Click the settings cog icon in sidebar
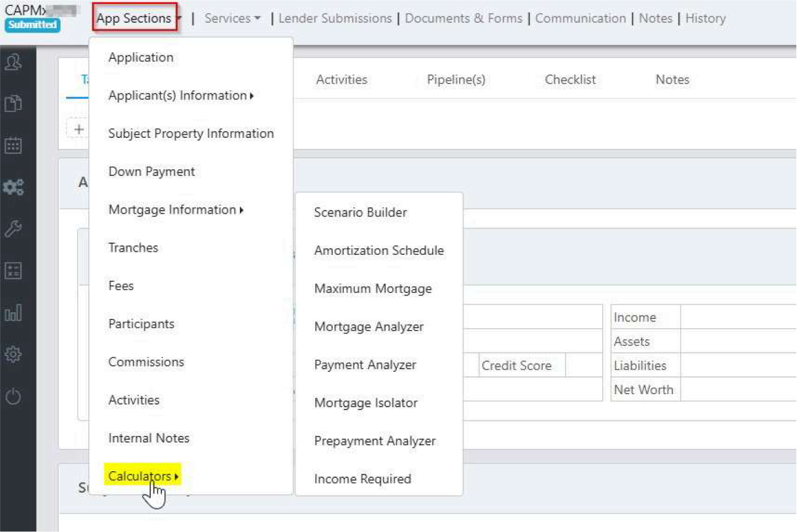Image resolution: width=797 pixels, height=532 pixels. click(x=13, y=354)
